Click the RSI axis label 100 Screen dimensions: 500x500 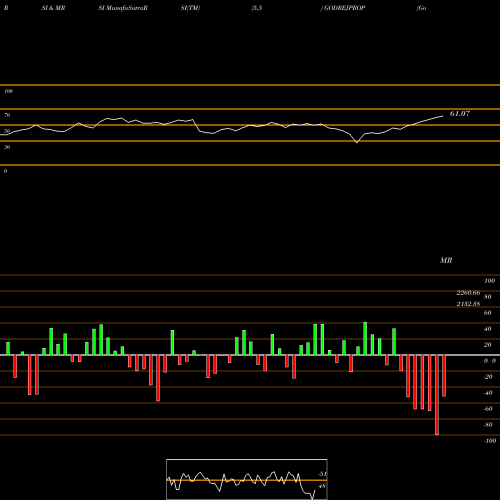point(8,91)
